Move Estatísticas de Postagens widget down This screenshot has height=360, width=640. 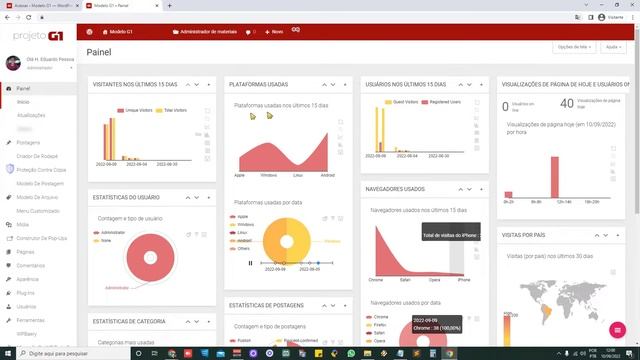coord(333,306)
